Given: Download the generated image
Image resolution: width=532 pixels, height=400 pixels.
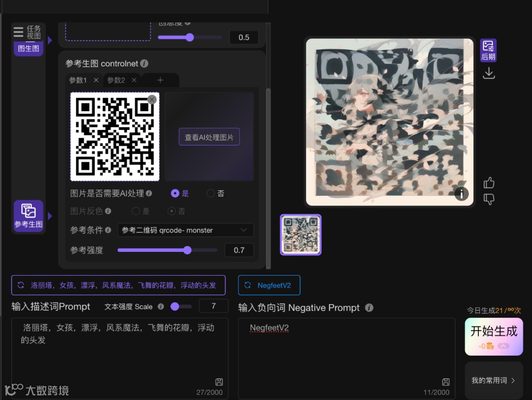Looking at the screenshot, I should 489,73.
